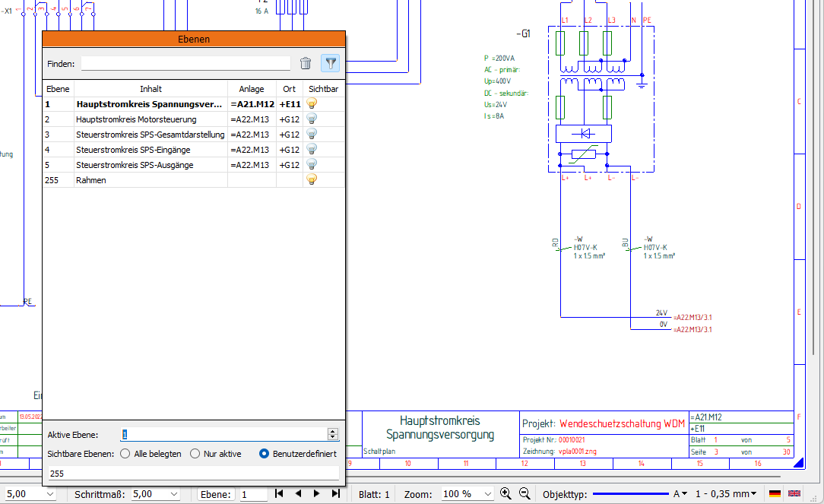The width and height of the screenshot is (824, 504).
Task: Switch language with the British flag
Action: [x=794, y=494]
